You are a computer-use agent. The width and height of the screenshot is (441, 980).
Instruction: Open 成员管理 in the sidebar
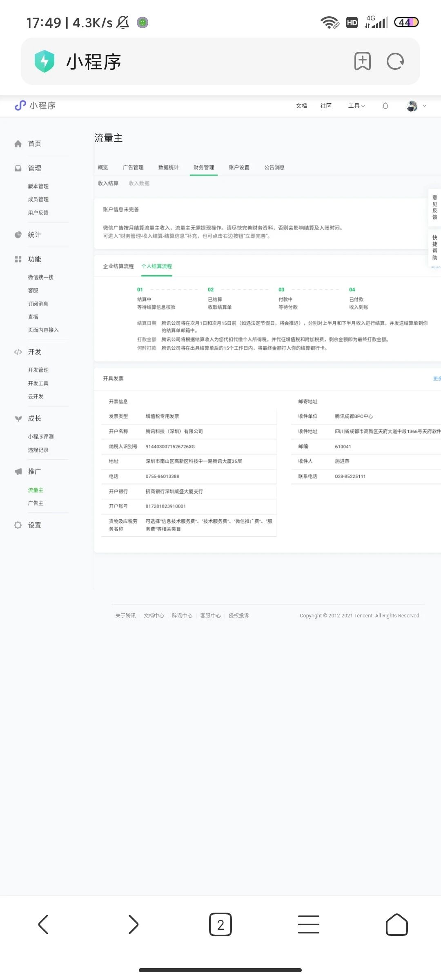(x=38, y=199)
